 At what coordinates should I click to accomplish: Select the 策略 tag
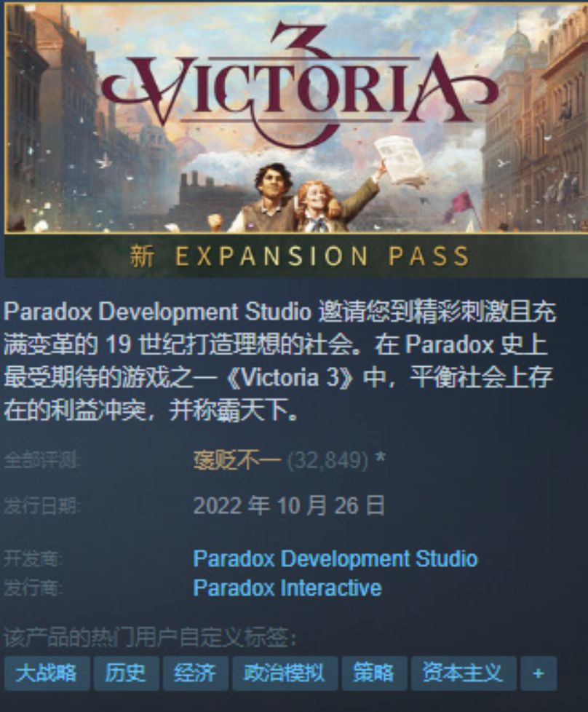[374, 673]
